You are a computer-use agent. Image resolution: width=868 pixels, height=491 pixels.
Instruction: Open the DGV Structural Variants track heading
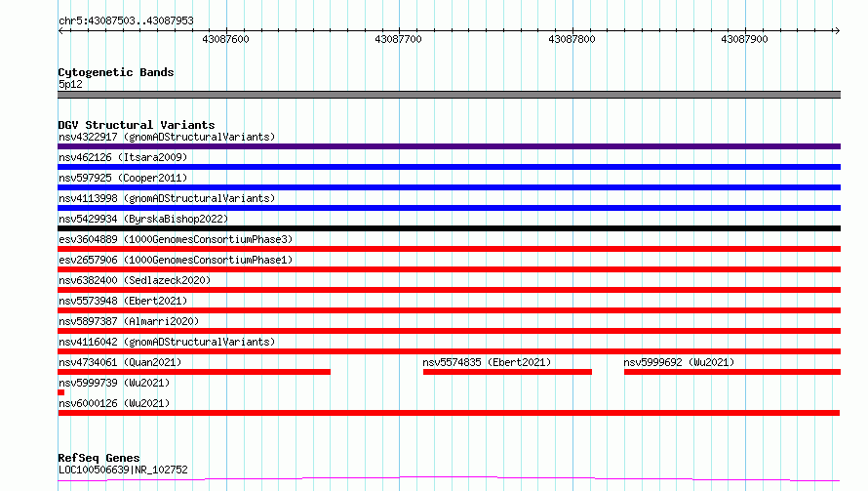137,125
